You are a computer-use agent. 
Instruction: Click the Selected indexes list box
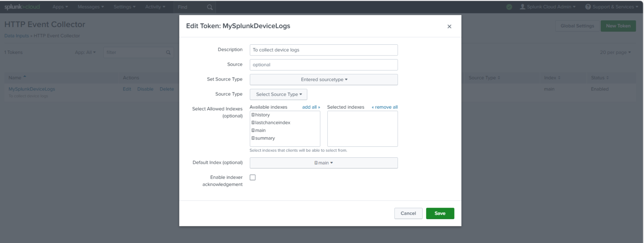pos(362,129)
